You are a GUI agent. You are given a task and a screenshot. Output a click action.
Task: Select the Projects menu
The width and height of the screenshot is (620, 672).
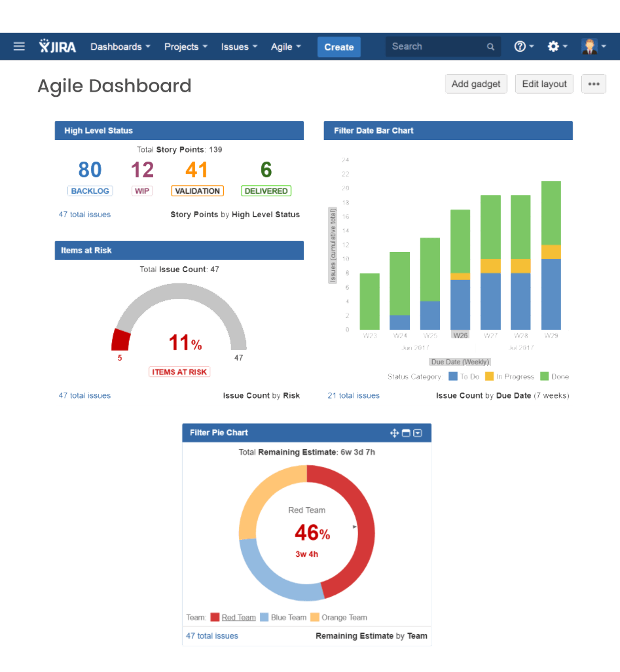(185, 46)
